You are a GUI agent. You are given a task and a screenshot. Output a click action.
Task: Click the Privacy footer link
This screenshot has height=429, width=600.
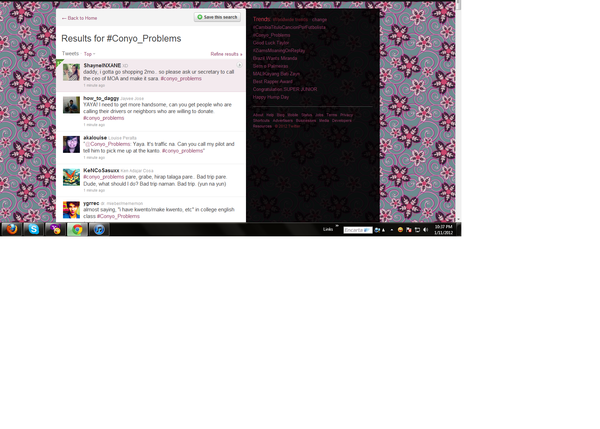click(346, 115)
